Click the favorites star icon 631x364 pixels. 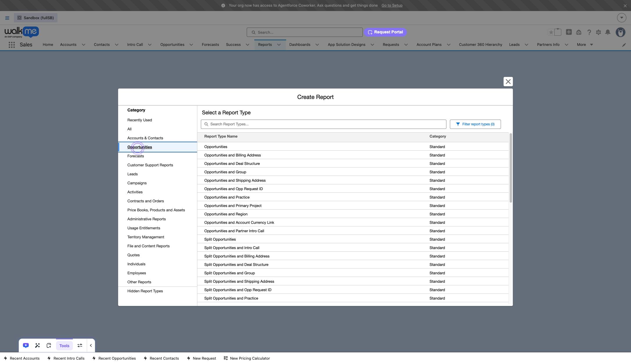(x=551, y=32)
